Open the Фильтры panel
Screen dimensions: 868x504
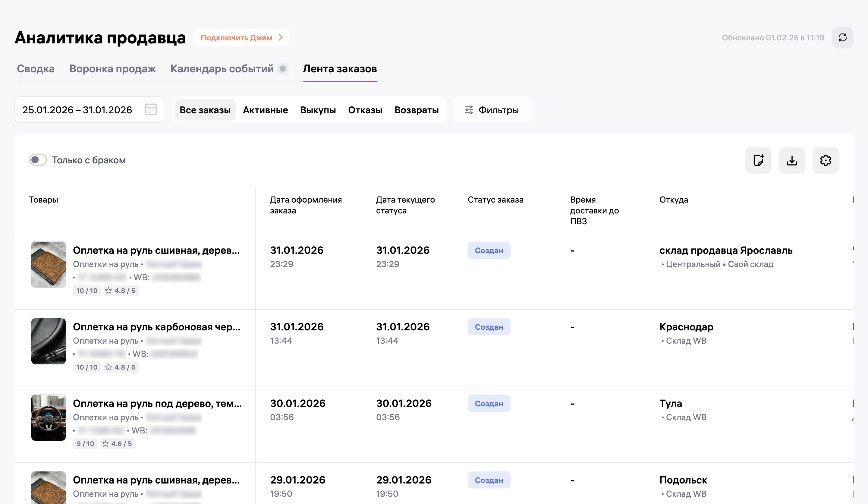(x=492, y=110)
